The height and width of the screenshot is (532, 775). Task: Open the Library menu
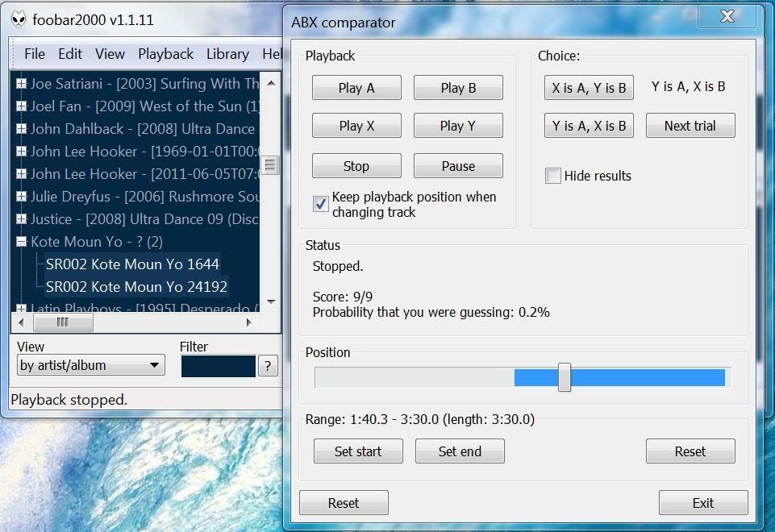point(227,54)
